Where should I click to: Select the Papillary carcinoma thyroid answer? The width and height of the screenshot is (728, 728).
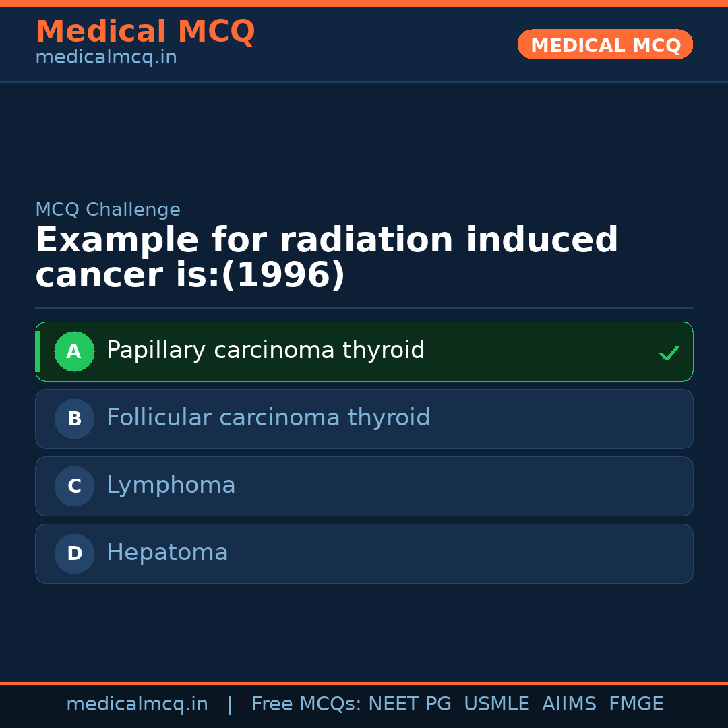tap(266, 351)
